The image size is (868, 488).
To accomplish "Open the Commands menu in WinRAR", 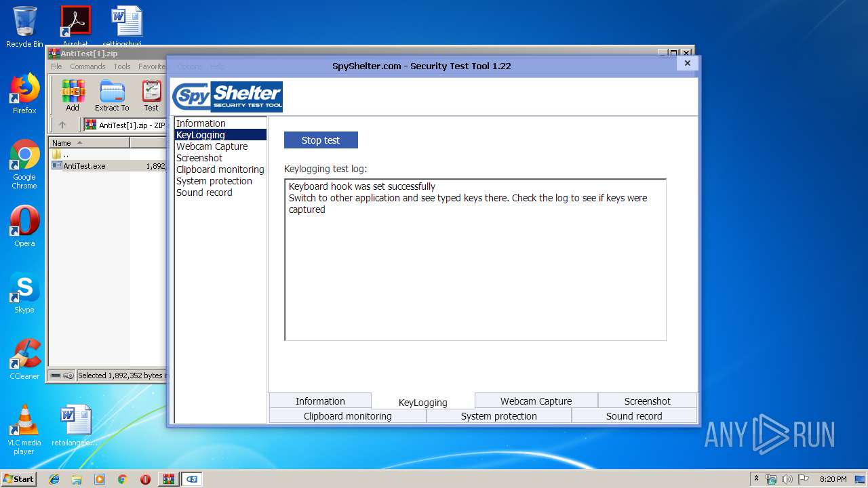I will [x=87, y=66].
